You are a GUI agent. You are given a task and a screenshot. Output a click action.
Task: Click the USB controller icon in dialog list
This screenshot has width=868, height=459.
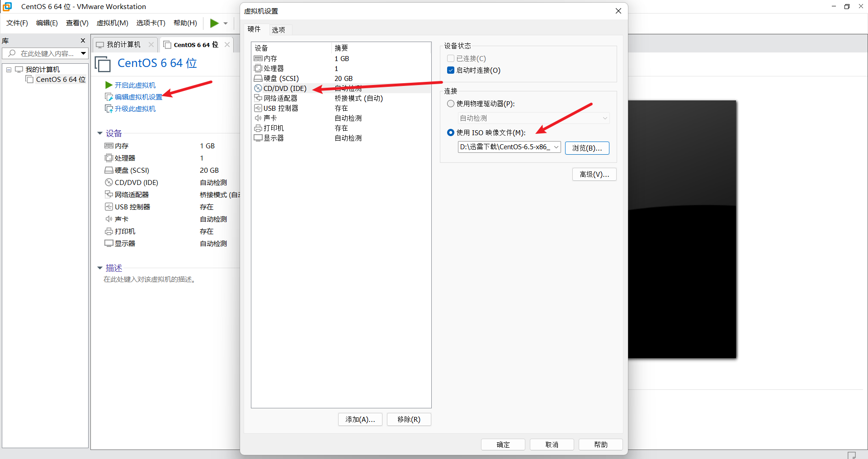coord(258,108)
